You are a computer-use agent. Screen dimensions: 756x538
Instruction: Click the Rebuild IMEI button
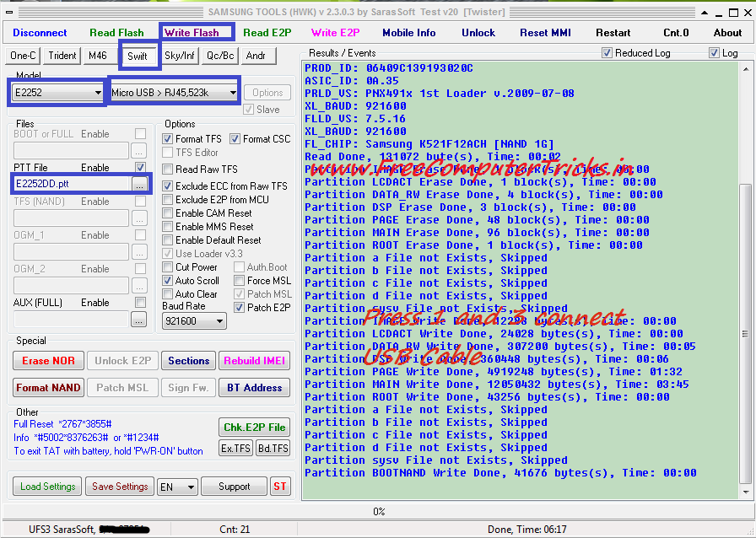click(255, 361)
